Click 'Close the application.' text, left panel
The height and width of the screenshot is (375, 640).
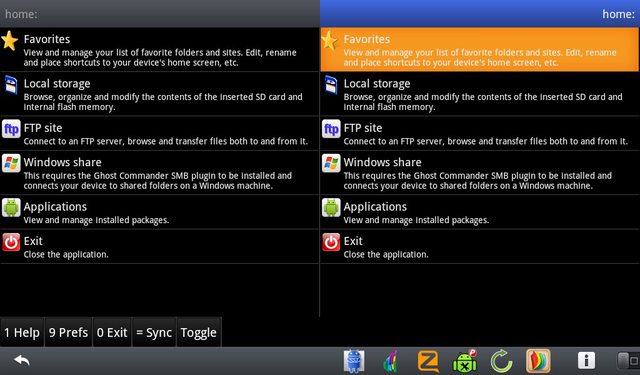(66, 255)
